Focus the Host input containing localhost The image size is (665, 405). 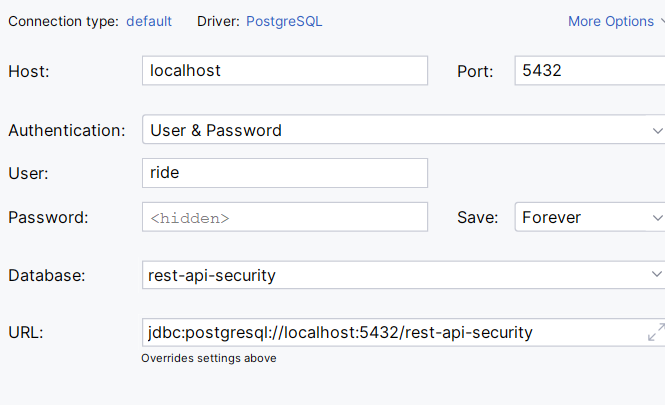[x=285, y=70]
